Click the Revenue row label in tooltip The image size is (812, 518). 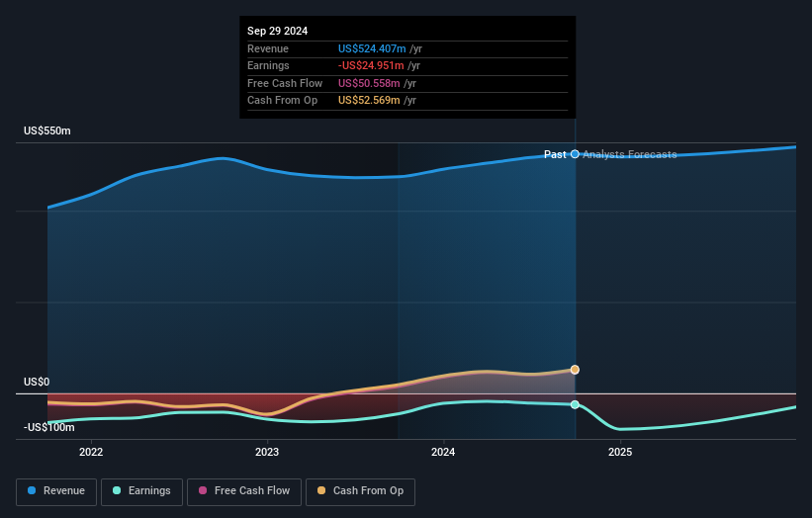pyautogui.click(x=268, y=48)
